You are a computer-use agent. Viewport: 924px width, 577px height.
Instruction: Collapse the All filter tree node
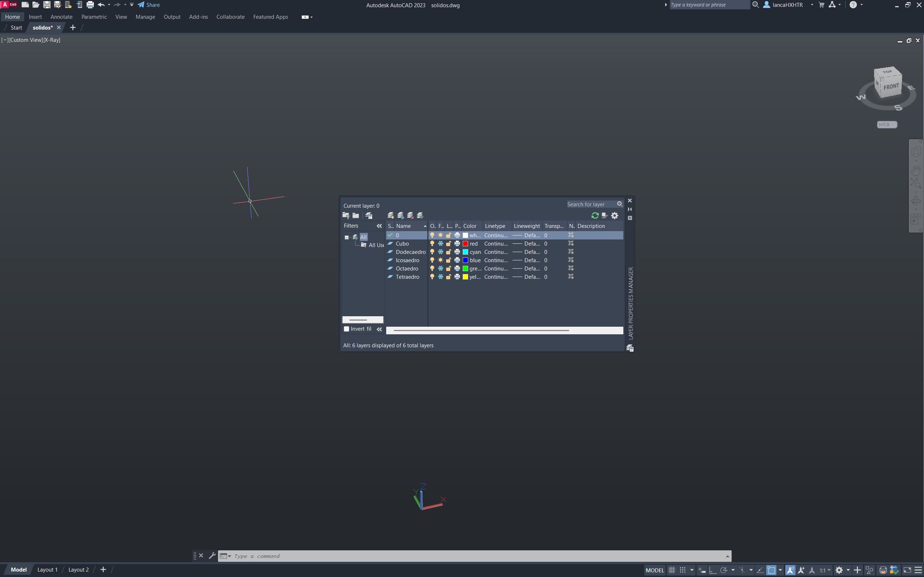(347, 237)
